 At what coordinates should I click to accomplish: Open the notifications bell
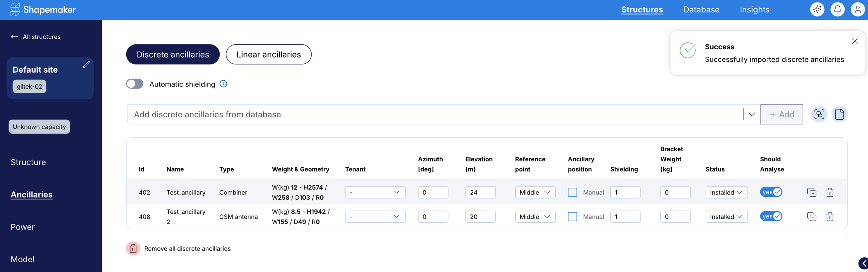coord(837,9)
